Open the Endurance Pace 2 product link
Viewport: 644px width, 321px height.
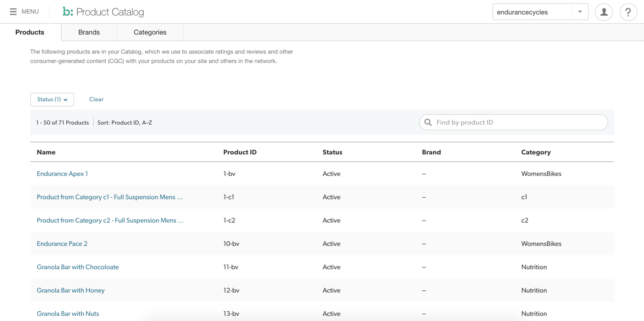(x=62, y=244)
